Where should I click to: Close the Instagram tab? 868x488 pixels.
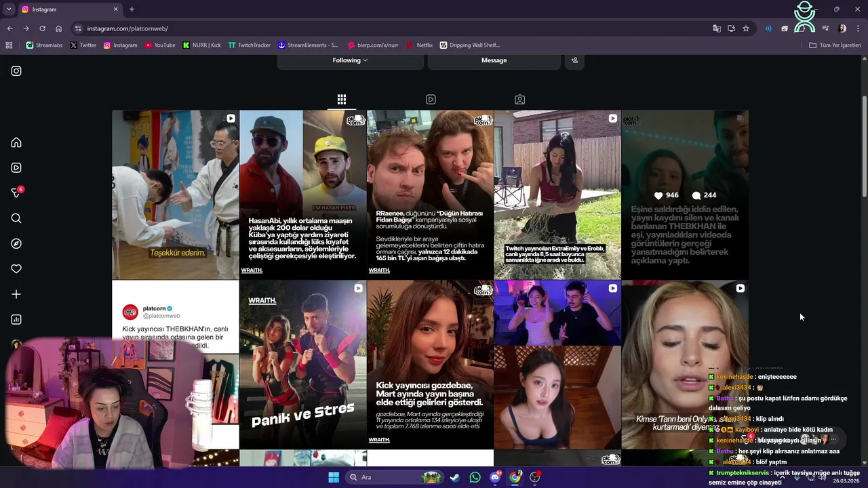click(115, 9)
